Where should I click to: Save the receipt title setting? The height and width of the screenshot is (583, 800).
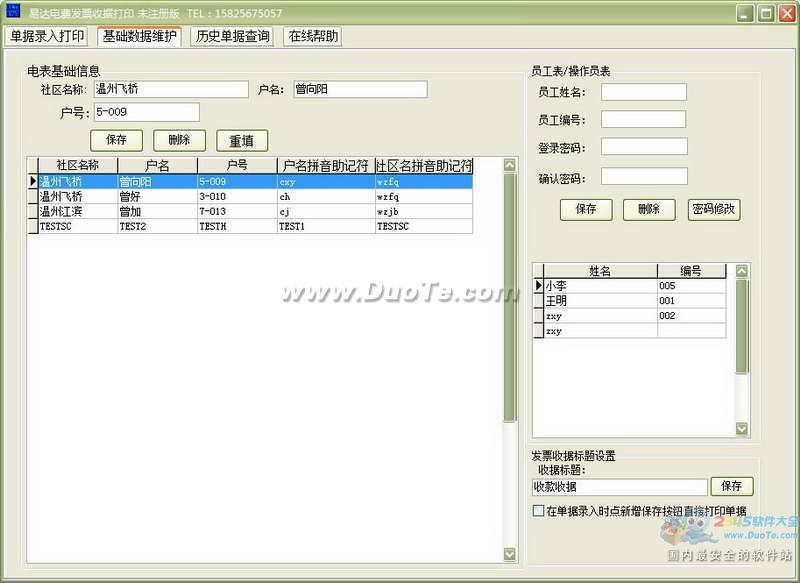(x=732, y=487)
